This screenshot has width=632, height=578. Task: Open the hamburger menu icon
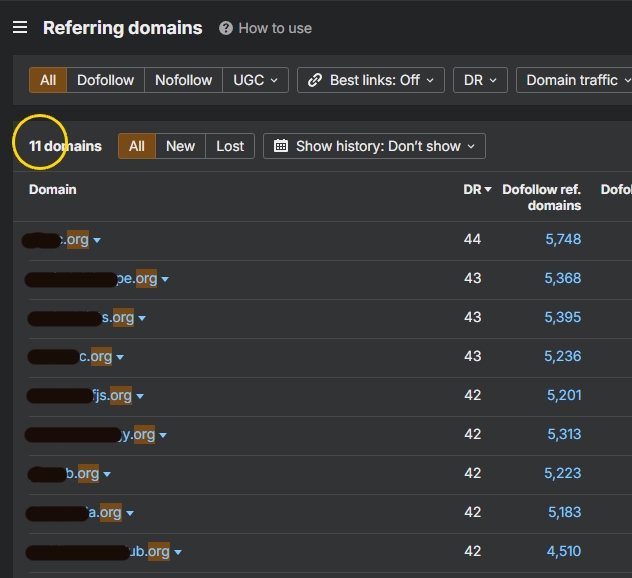[20, 27]
